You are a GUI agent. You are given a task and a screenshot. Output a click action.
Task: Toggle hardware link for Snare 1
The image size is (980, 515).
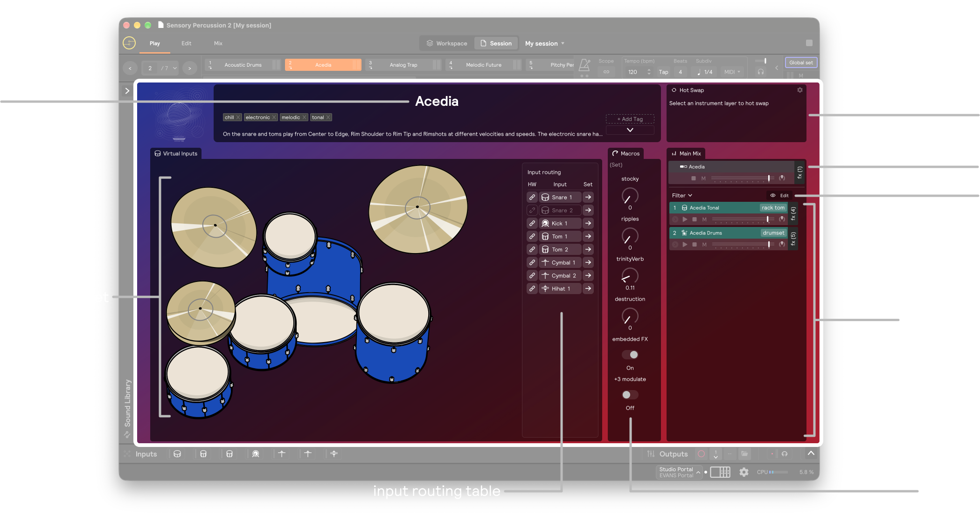click(532, 197)
